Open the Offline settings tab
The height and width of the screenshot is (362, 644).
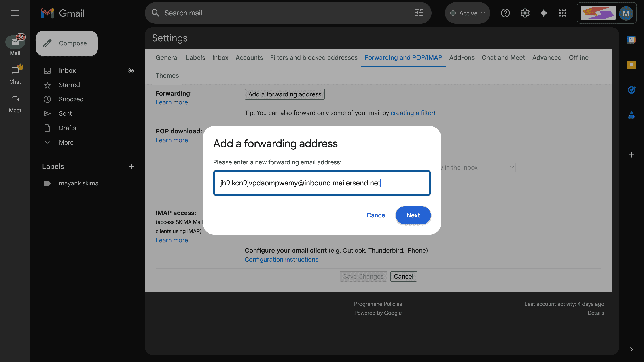pos(578,57)
